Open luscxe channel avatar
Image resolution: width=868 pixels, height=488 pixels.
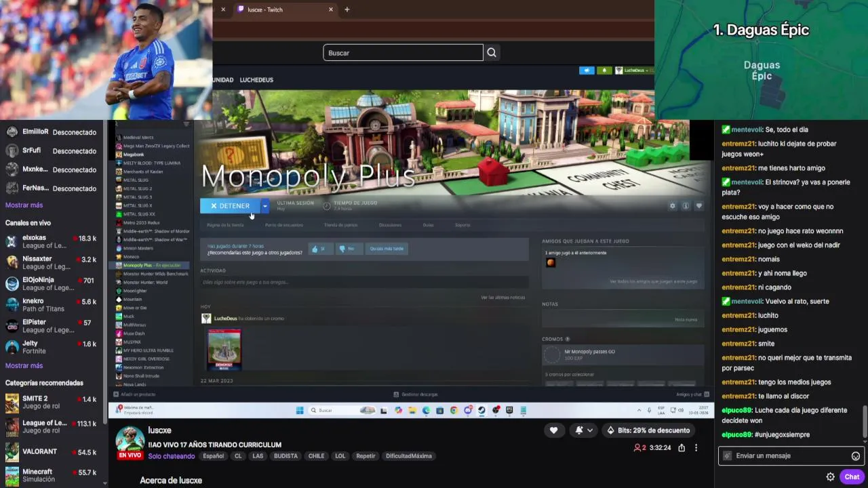point(130,441)
